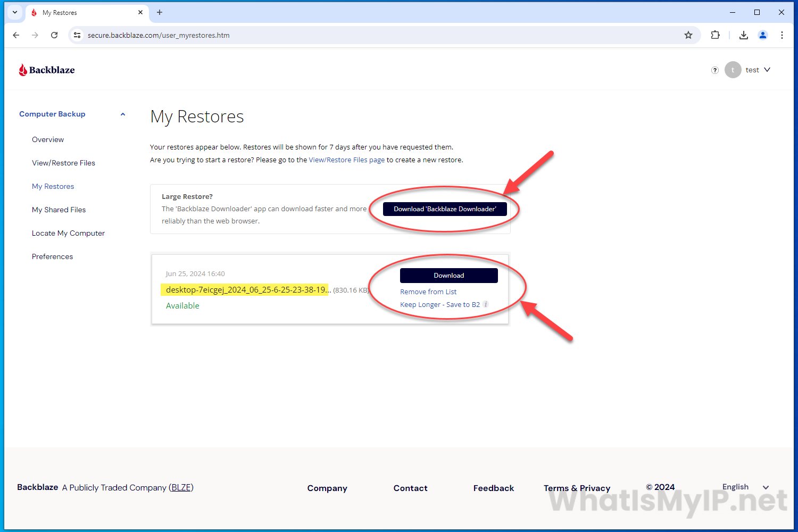Collapse the Computer Backup section
This screenshot has height=532, width=798.
[123, 114]
